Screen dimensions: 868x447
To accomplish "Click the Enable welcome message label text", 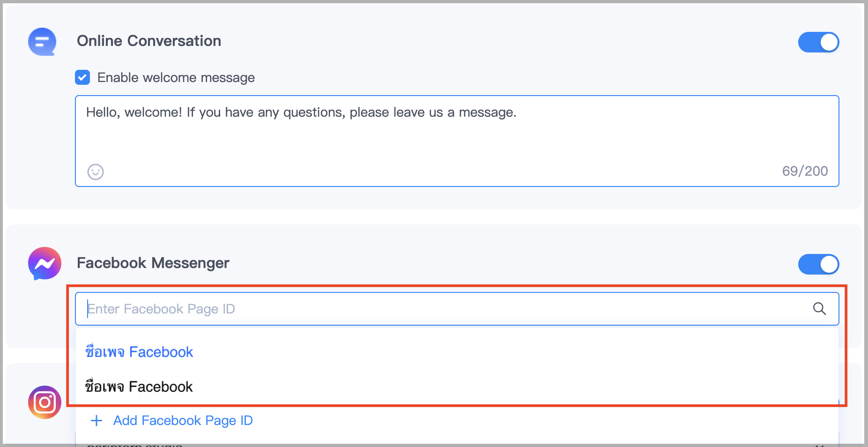I will (x=176, y=77).
